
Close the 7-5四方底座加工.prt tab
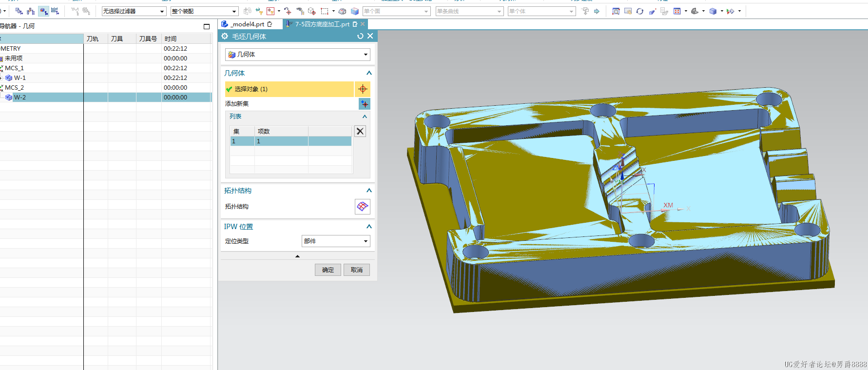(x=363, y=24)
